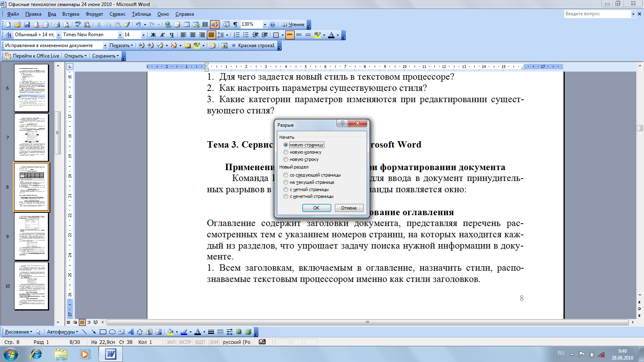Insert WordArt from the drawing toolbar
The height and width of the screenshot is (362, 644).
[130, 332]
